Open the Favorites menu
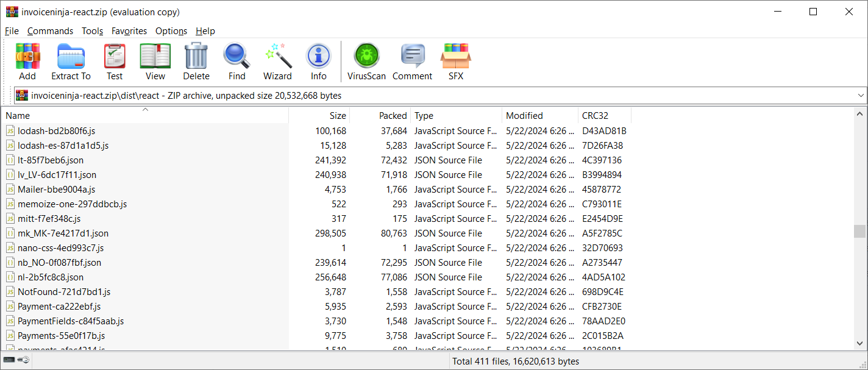 point(129,31)
